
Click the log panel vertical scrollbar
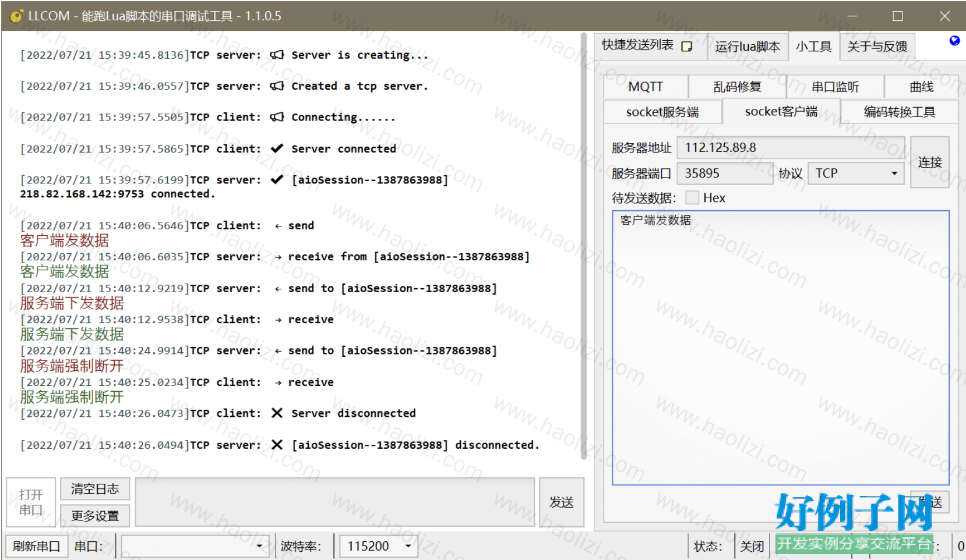(x=583, y=246)
